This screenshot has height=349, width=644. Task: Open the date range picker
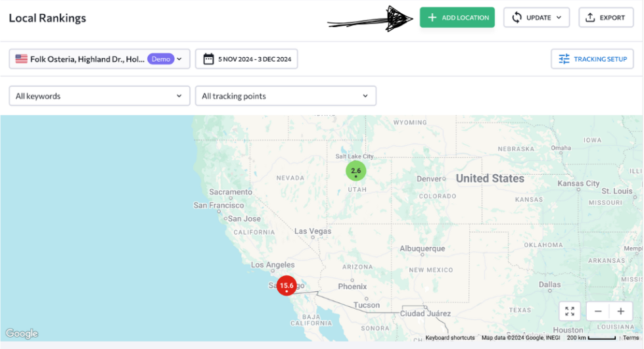246,59
